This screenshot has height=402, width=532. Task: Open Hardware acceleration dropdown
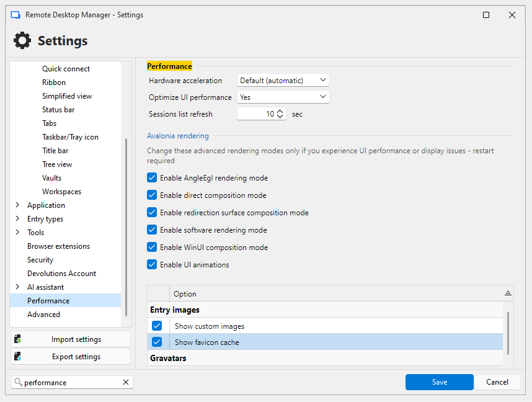283,80
